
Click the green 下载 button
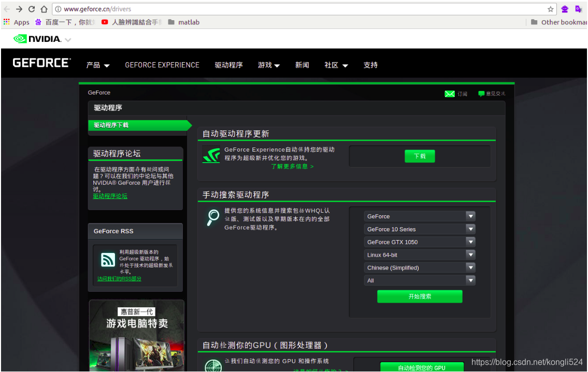[x=420, y=156]
